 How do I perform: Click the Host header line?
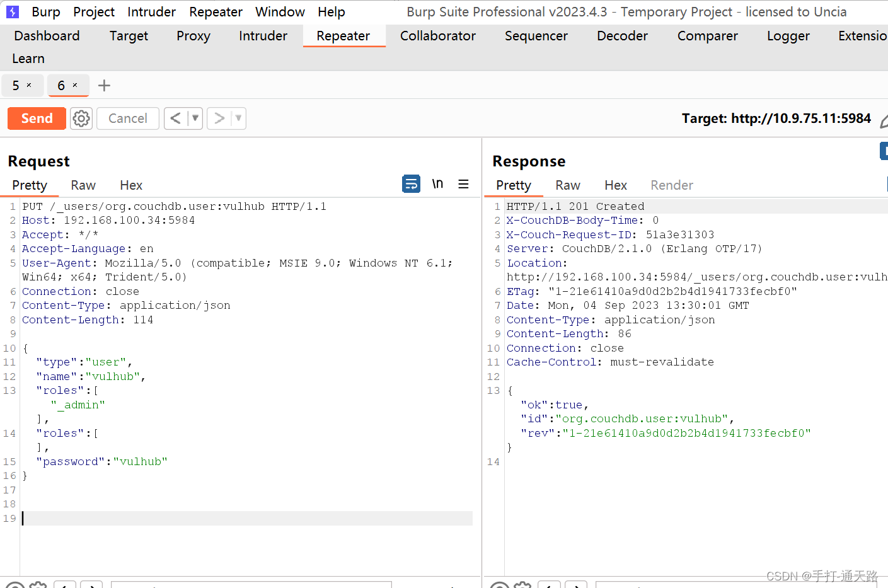[108, 220]
